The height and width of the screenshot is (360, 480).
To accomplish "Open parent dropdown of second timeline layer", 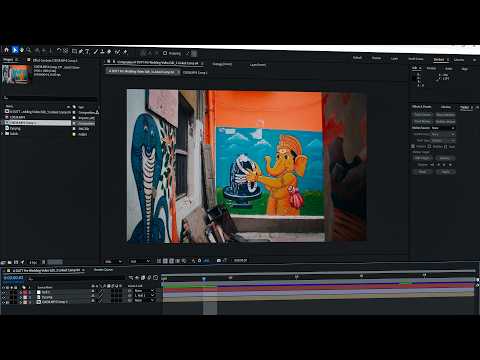I will 145,295.
